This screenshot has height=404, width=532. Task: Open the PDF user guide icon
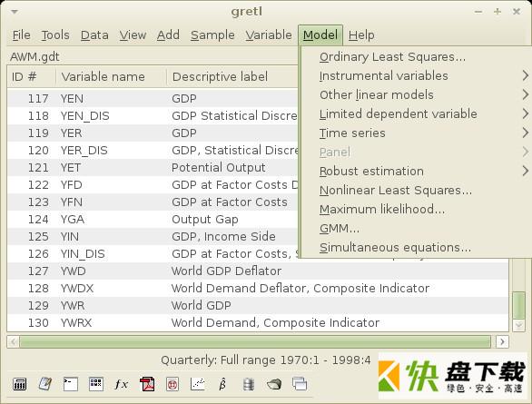click(x=147, y=384)
